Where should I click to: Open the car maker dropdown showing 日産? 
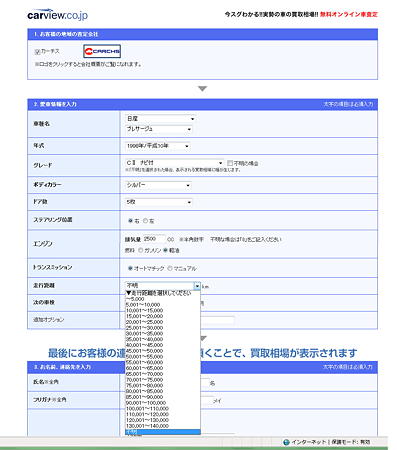pyautogui.click(x=160, y=119)
